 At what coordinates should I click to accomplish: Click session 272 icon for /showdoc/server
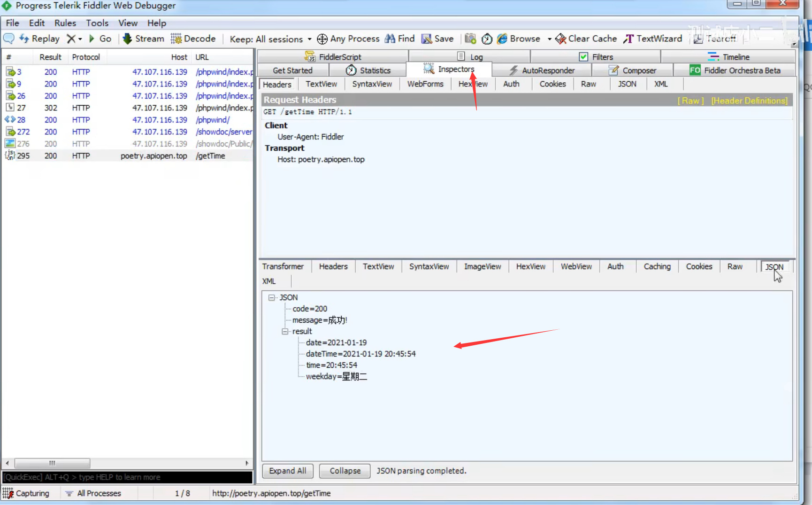pos(10,132)
